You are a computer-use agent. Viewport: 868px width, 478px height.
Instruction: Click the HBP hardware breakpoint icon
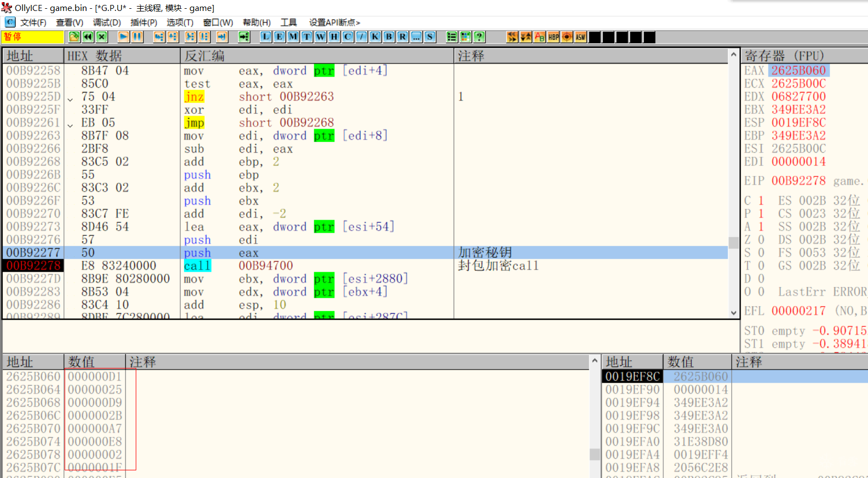553,37
